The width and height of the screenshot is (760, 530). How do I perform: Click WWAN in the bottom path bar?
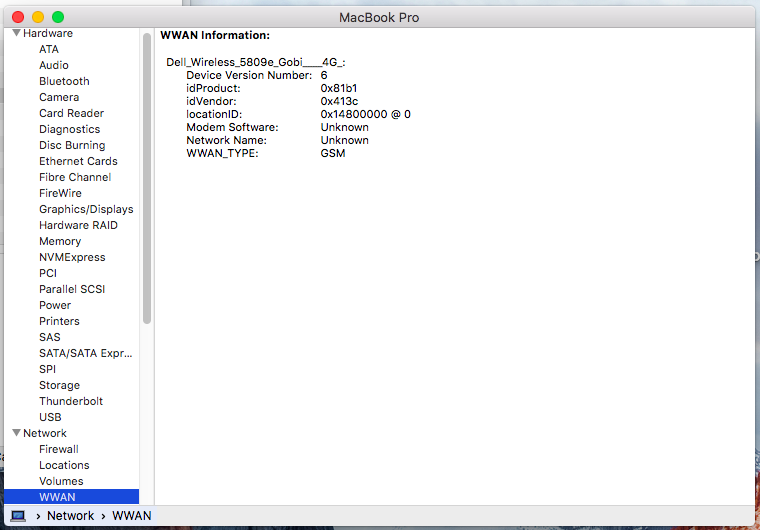click(131, 516)
